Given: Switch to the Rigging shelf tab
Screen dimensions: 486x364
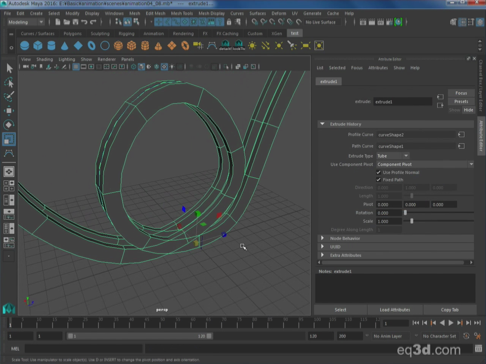Looking at the screenshot, I should click(126, 33).
